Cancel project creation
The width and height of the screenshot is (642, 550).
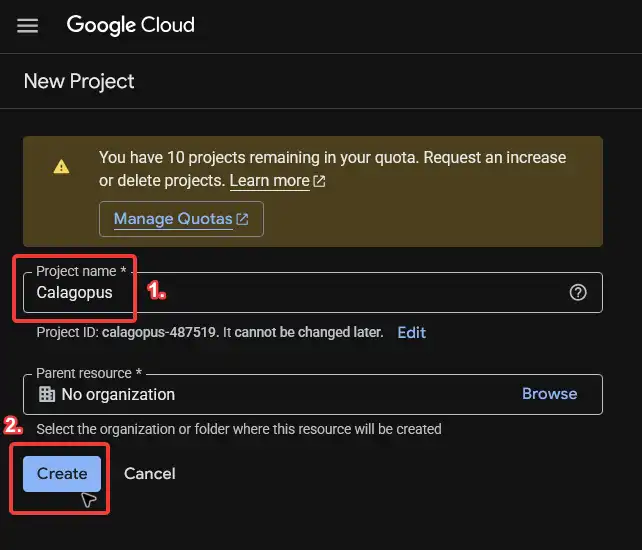tap(149, 474)
